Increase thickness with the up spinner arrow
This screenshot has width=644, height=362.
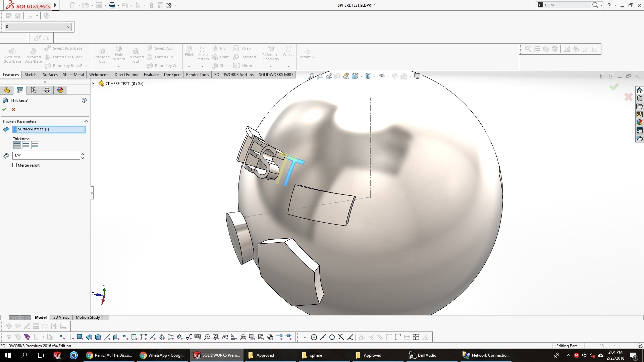coord(83,154)
